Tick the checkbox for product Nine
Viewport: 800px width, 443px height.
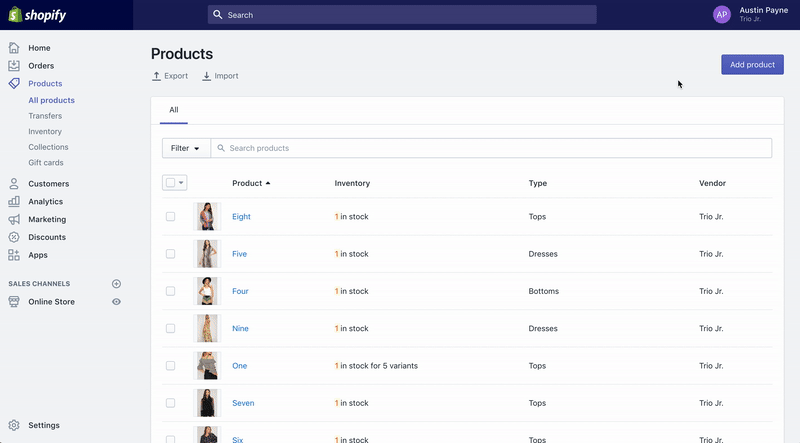(170, 328)
